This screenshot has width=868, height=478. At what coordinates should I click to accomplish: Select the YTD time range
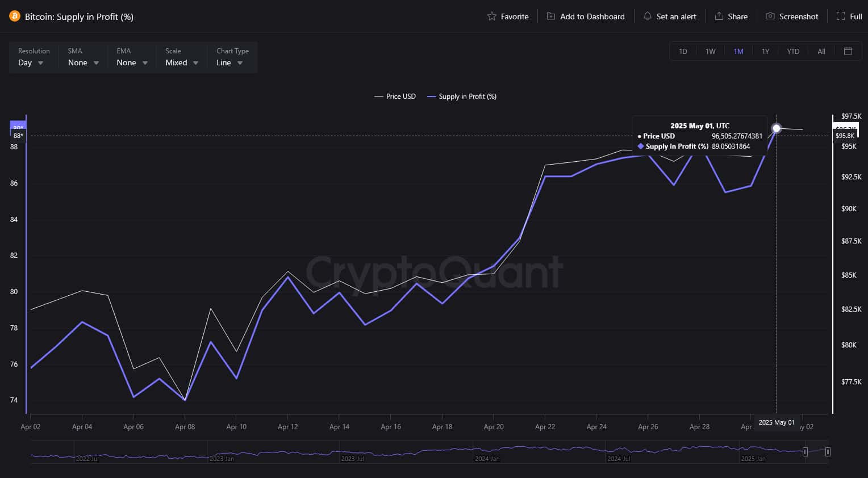click(x=793, y=51)
